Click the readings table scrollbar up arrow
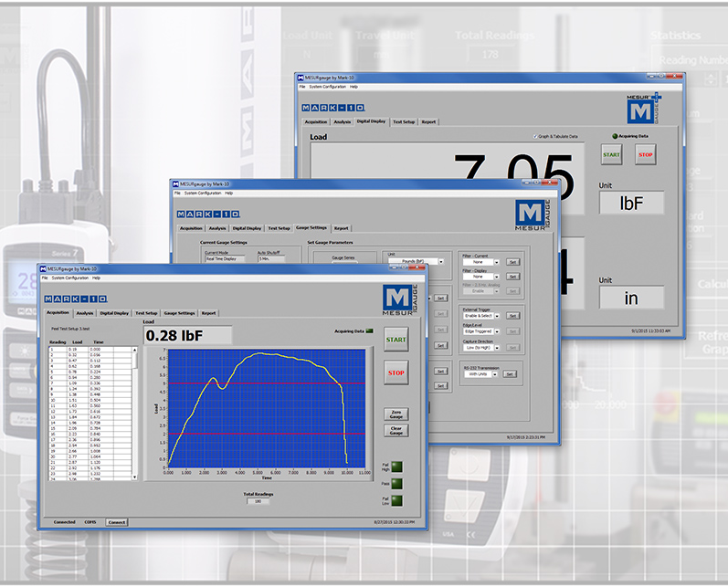The width and height of the screenshot is (728, 587). [134, 350]
